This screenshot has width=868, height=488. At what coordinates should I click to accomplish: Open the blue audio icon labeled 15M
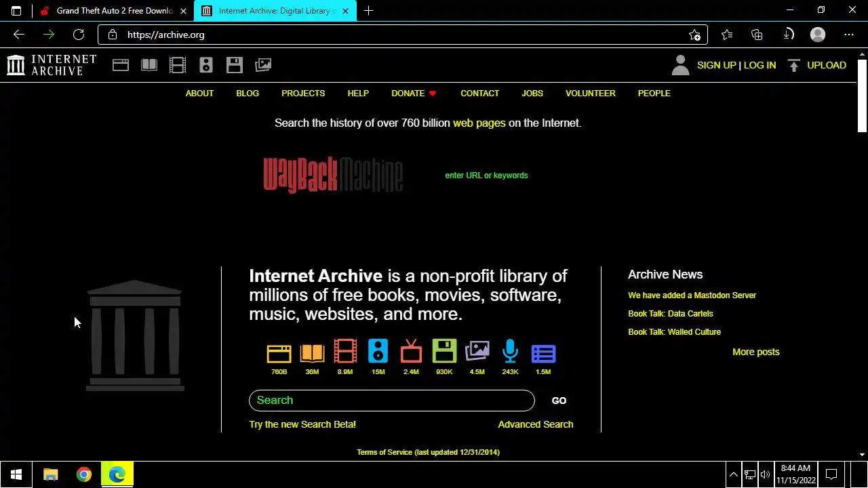pyautogui.click(x=378, y=352)
